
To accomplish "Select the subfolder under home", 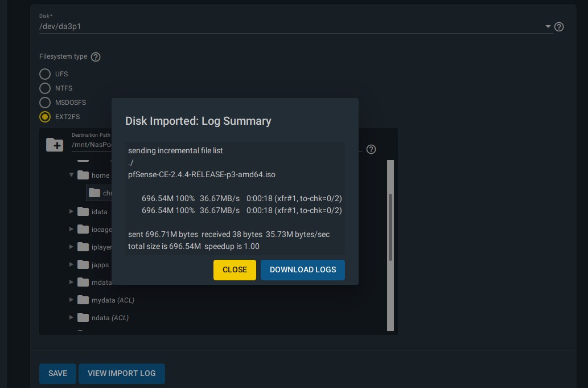I will click(99, 193).
